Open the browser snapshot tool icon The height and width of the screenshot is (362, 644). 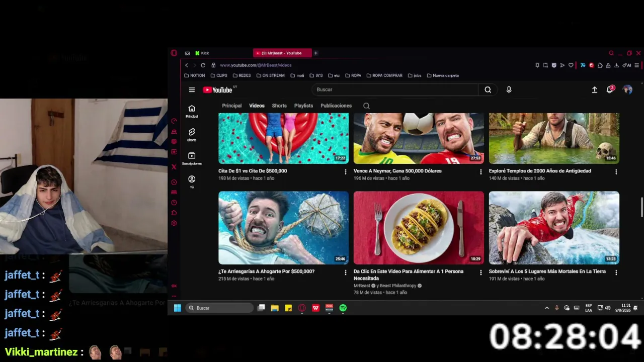click(x=545, y=65)
